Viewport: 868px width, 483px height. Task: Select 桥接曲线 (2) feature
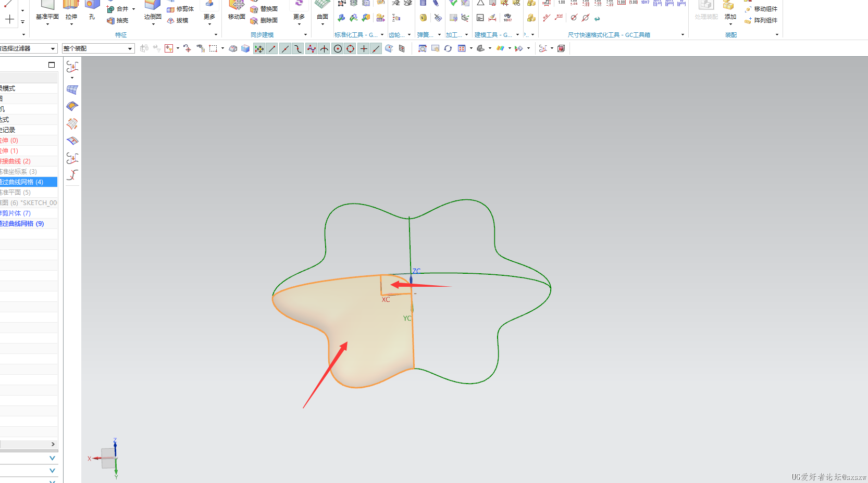(x=29, y=161)
